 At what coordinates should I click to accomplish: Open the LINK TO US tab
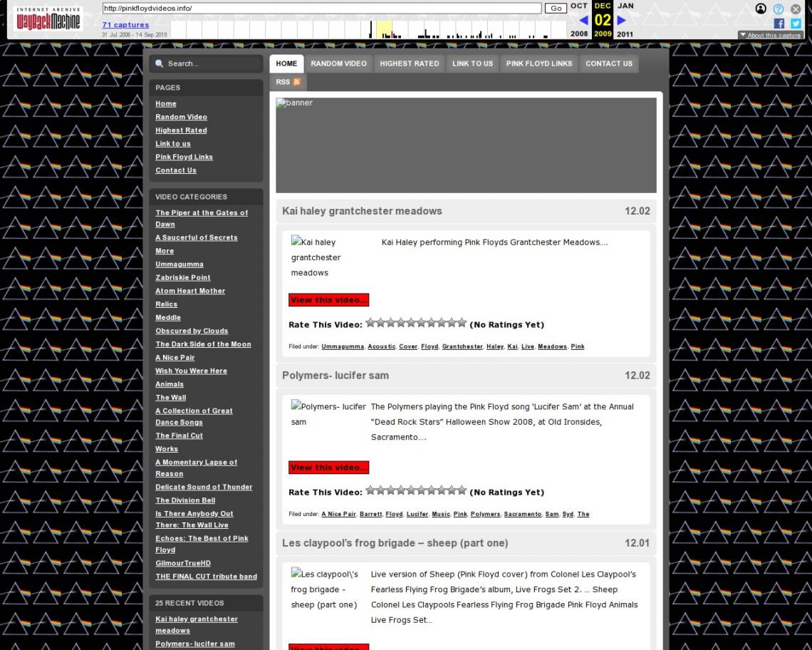coord(472,63)
